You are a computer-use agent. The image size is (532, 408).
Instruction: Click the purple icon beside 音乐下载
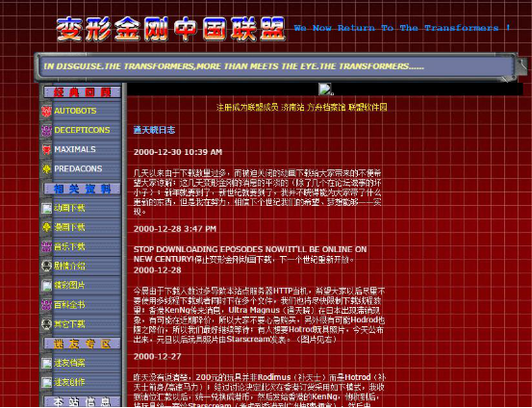pos(46,246)
